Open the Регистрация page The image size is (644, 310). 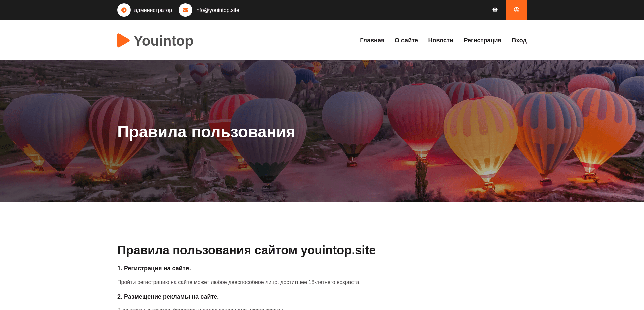pos(482,40)
